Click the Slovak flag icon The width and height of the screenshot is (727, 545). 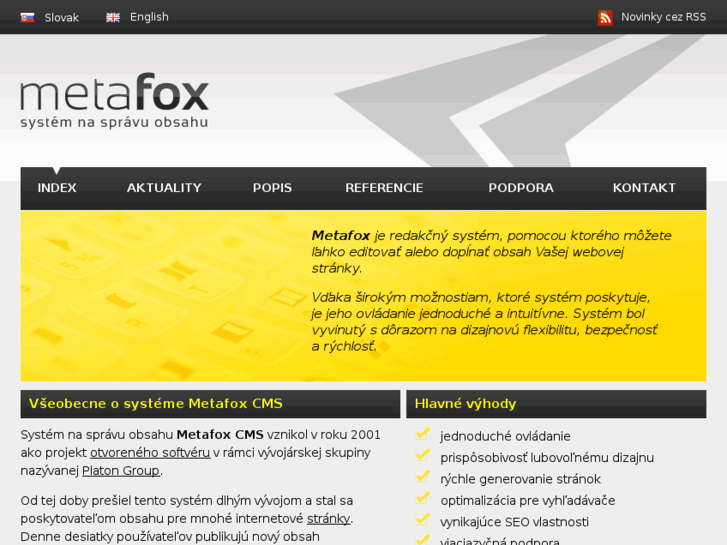27,18
